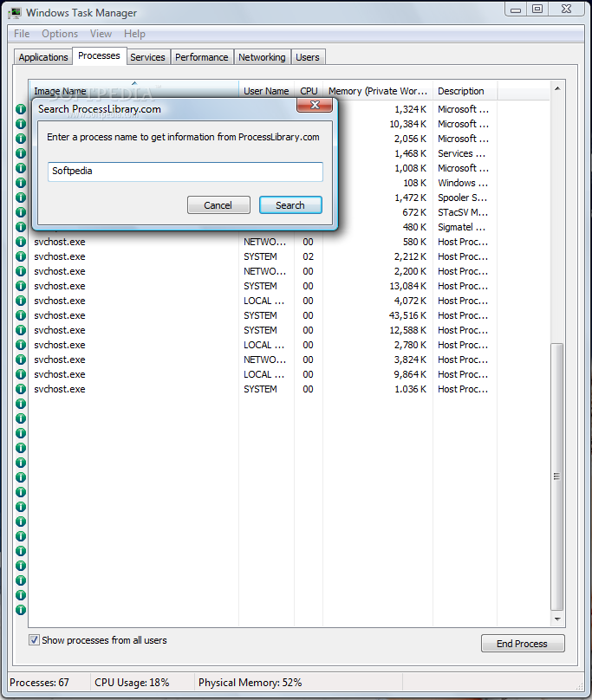Click the CPU Usage: 18% status entry
592x700 pixels.
(132, 682)
